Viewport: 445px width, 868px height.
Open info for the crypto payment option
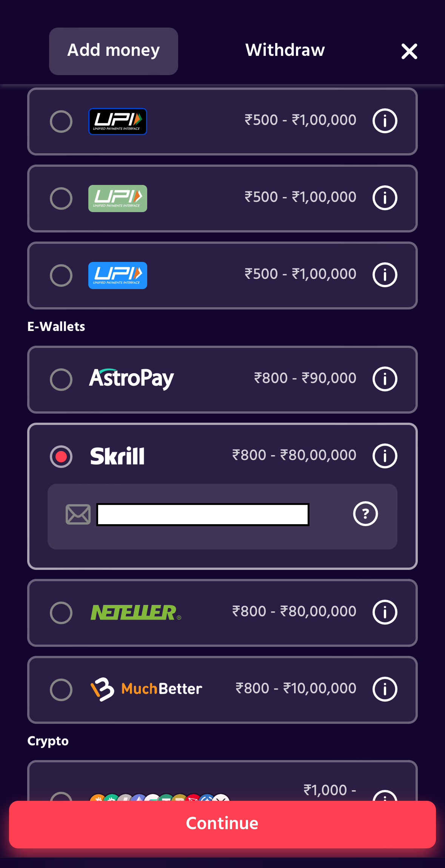[384, 797]
